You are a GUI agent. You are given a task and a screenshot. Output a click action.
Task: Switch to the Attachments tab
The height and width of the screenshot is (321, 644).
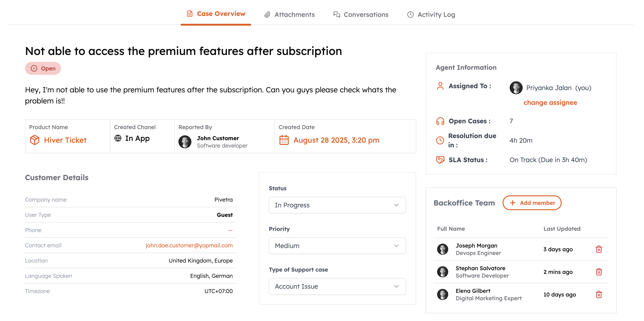289,15
